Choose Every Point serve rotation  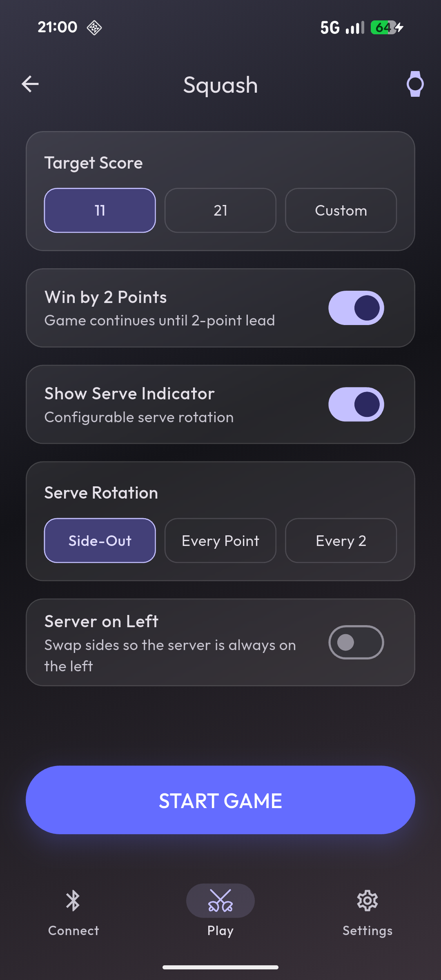(220, 541)
